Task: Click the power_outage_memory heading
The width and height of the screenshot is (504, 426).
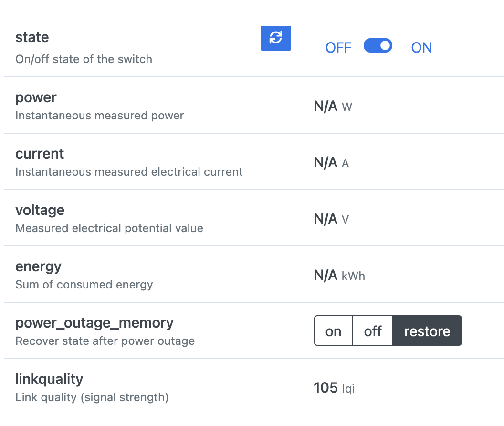Action: [x=94, y=323]
